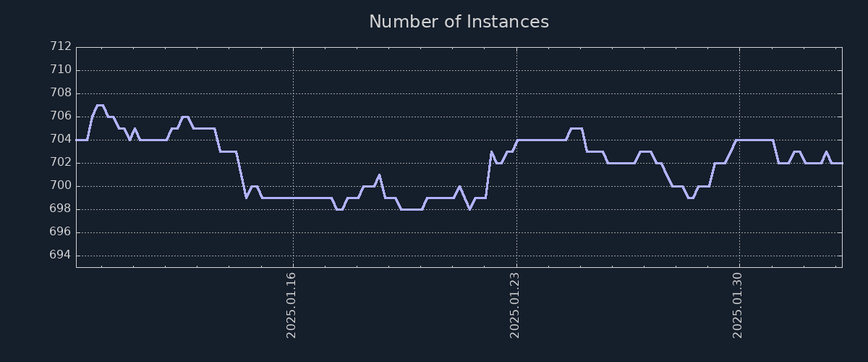Click the 705 plateau just after 2025.01.23
Screen dimensions: 868x362
tap(576, 128)
